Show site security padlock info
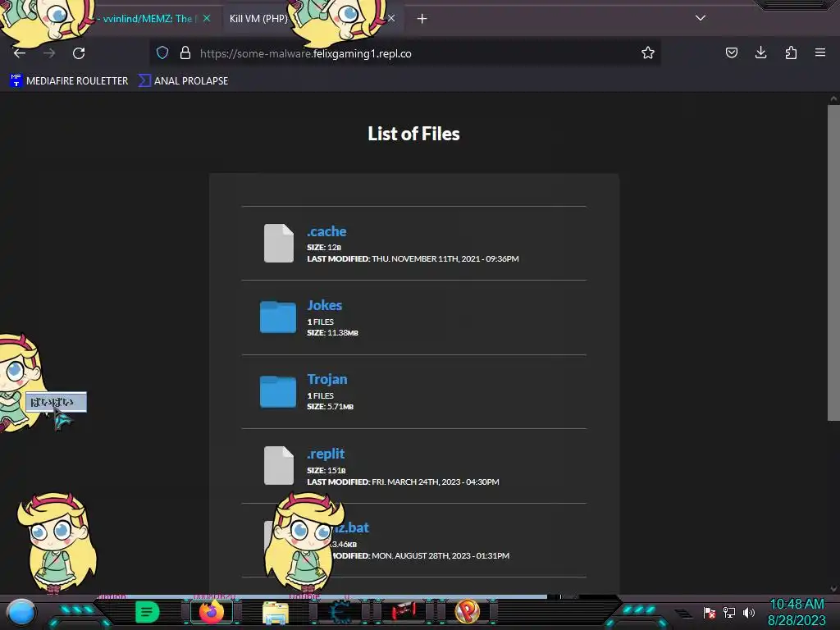Screen dimensions: 840x630 point(185,53)
